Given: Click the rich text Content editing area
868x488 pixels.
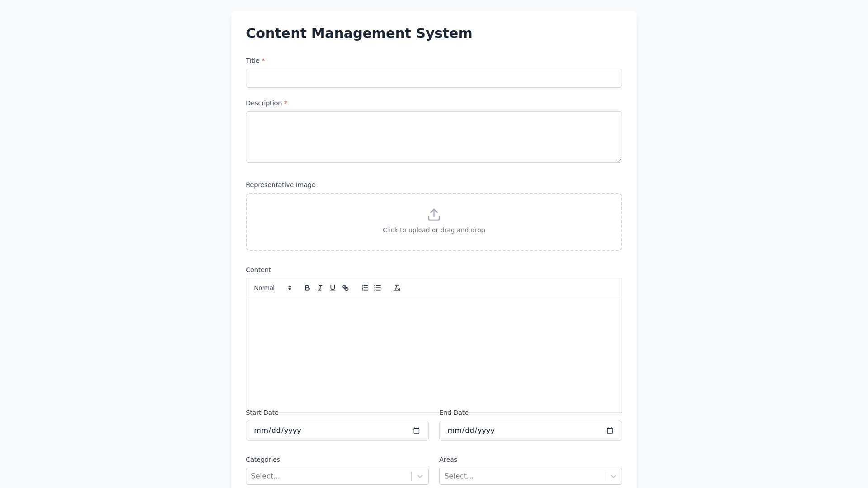Looking at the screenshot, I should click(434, 355).
